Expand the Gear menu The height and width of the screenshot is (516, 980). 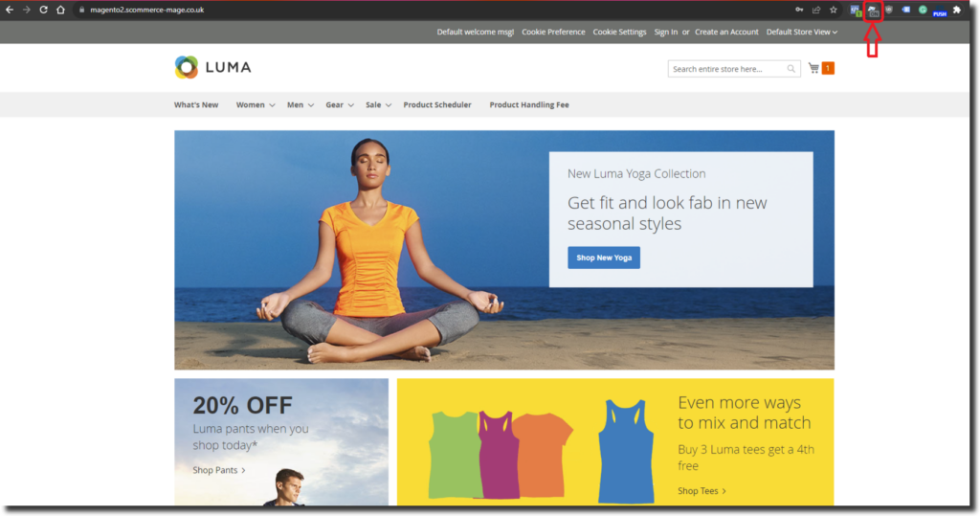[339, 105]
